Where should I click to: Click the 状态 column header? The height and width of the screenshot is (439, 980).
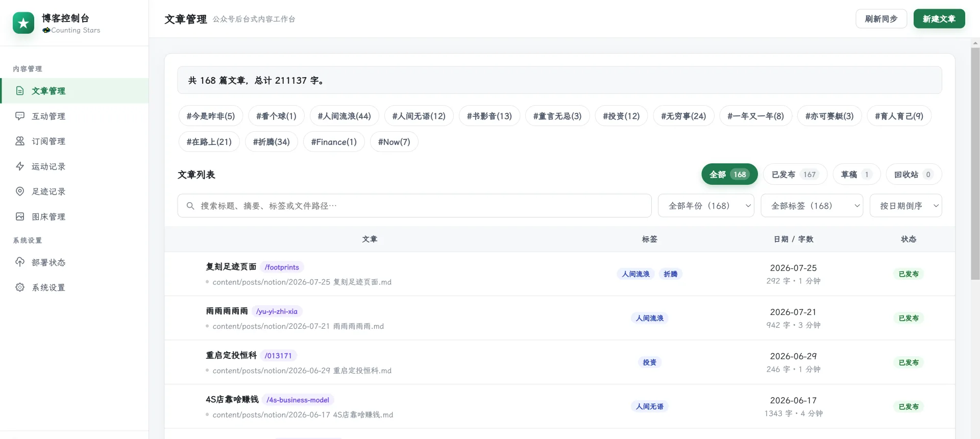coord(909,239)
